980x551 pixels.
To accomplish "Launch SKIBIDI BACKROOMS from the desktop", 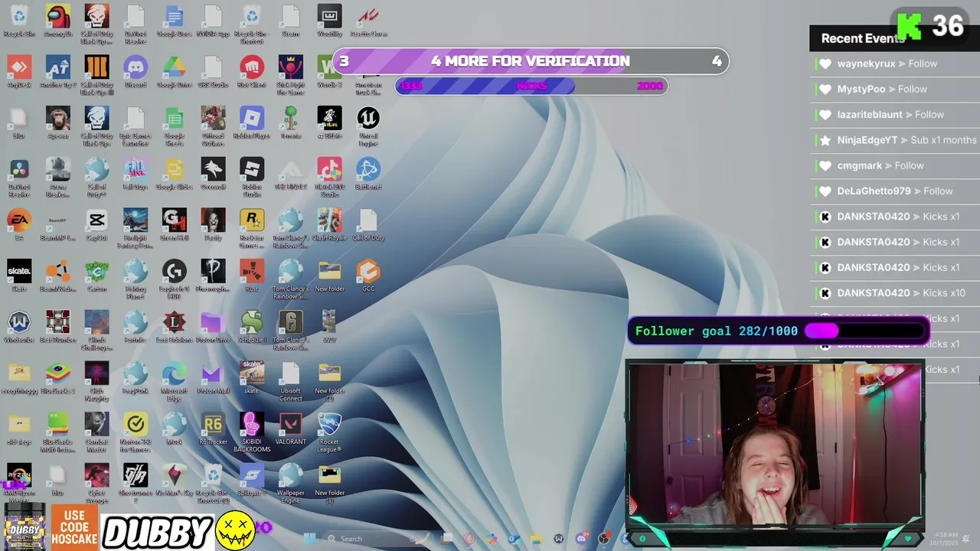I will coord(252,432).
